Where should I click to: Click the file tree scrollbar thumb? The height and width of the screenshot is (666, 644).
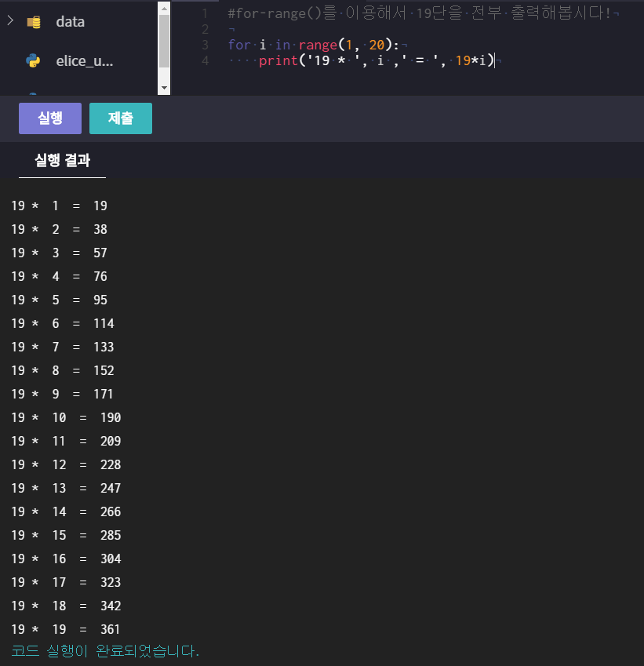tap(164, 42)
